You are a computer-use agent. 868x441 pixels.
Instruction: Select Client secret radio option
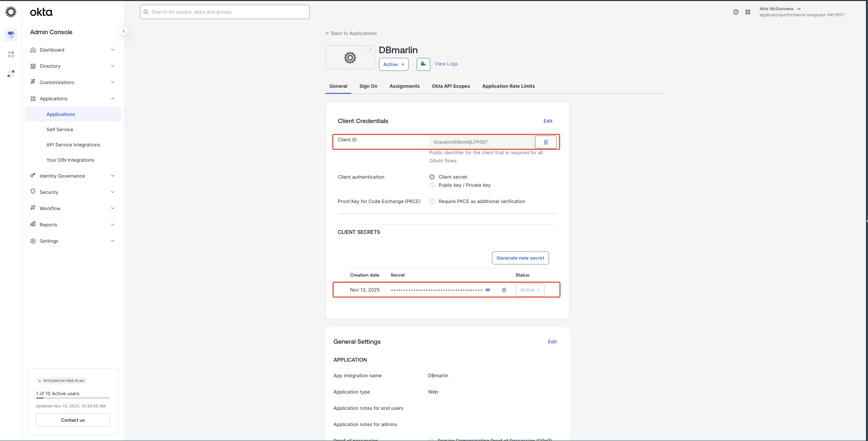point(432,177)
